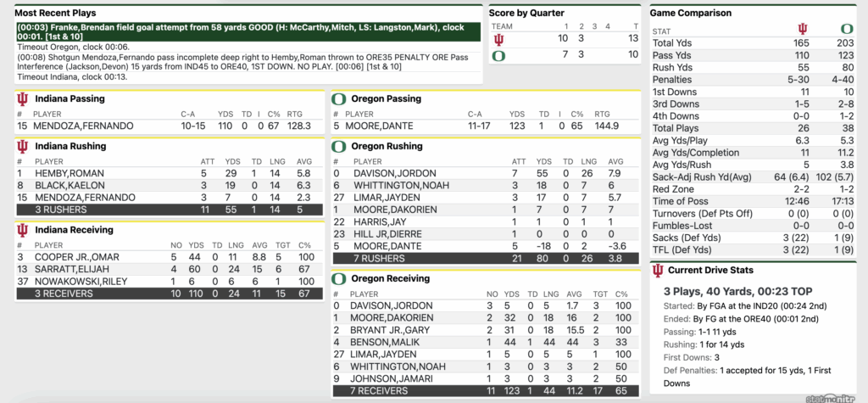Click Oregon logo in Oregon Passing header
Viewport: 868px width, 403px height.
337,99
